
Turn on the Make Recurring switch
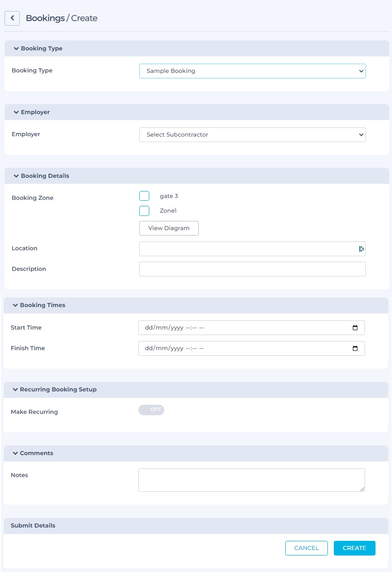151,410
